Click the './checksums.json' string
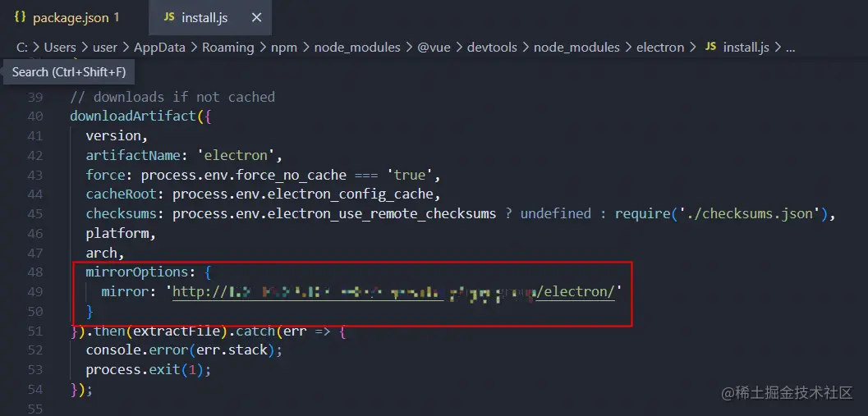This screenshot has height=416, width=868. click(x=749, y=213)
